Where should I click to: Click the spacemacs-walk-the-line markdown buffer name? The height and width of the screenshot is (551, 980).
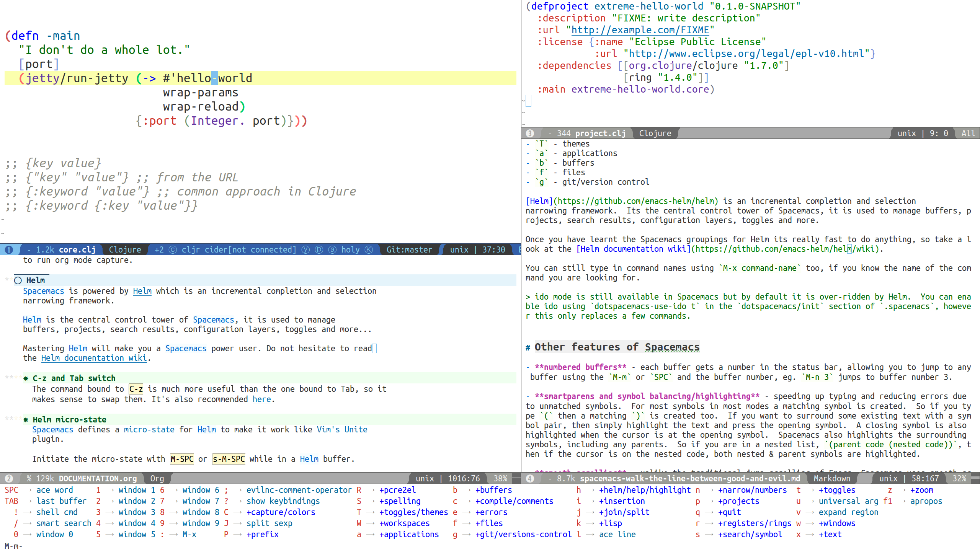[x=690, y=479]
